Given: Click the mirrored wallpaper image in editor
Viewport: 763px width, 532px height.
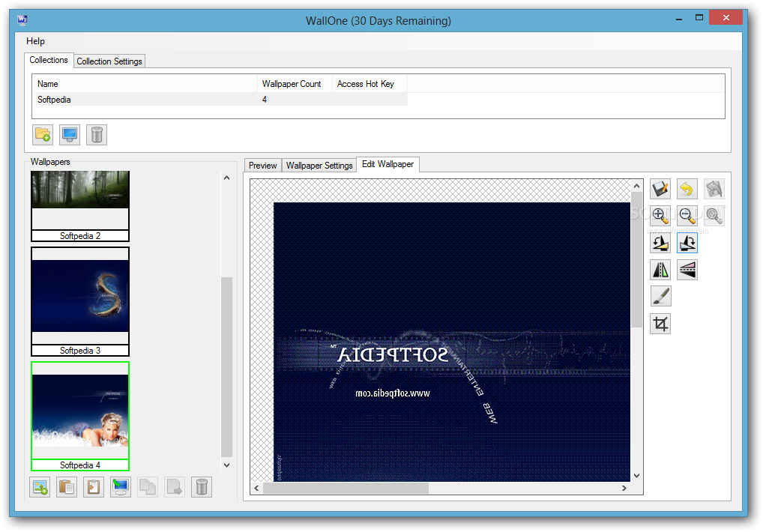Looking at the screenshot, I should tap(451, 342).
